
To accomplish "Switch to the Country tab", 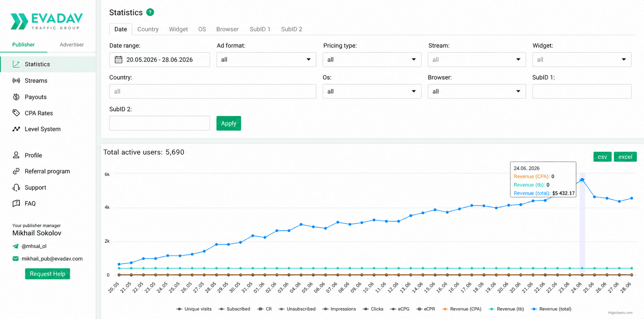I will [148, 29].
